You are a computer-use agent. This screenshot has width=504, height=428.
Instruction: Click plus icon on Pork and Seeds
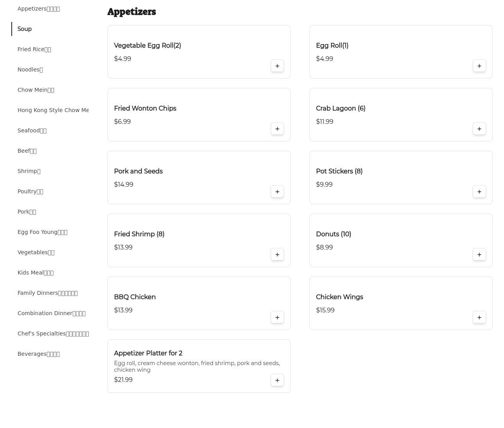277,192
